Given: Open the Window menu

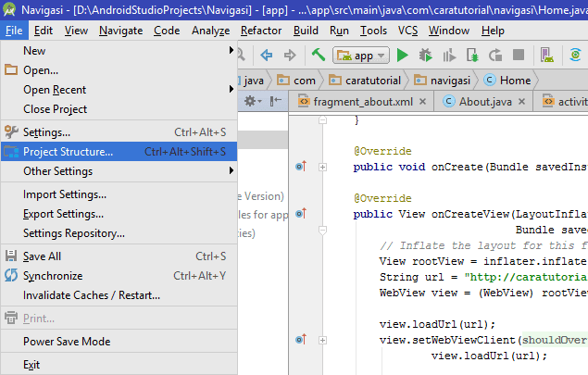Looking at the screenshot, I should (449, 31).
